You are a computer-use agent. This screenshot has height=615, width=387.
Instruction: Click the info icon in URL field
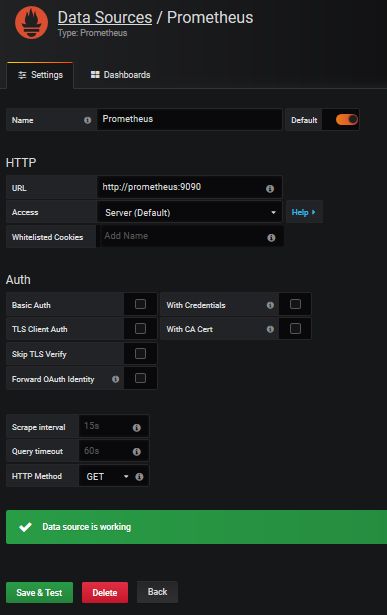[270, 189]
